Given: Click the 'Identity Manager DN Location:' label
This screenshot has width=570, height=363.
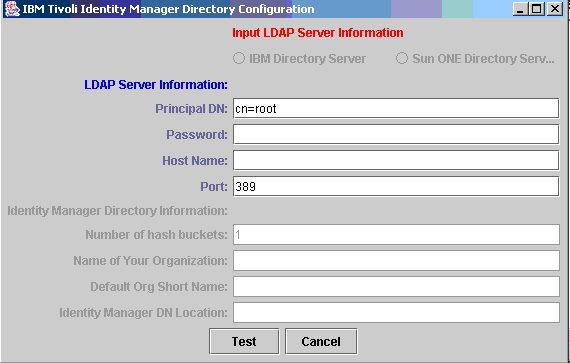Looking at the screenshot, I should (x=144, y=313).
